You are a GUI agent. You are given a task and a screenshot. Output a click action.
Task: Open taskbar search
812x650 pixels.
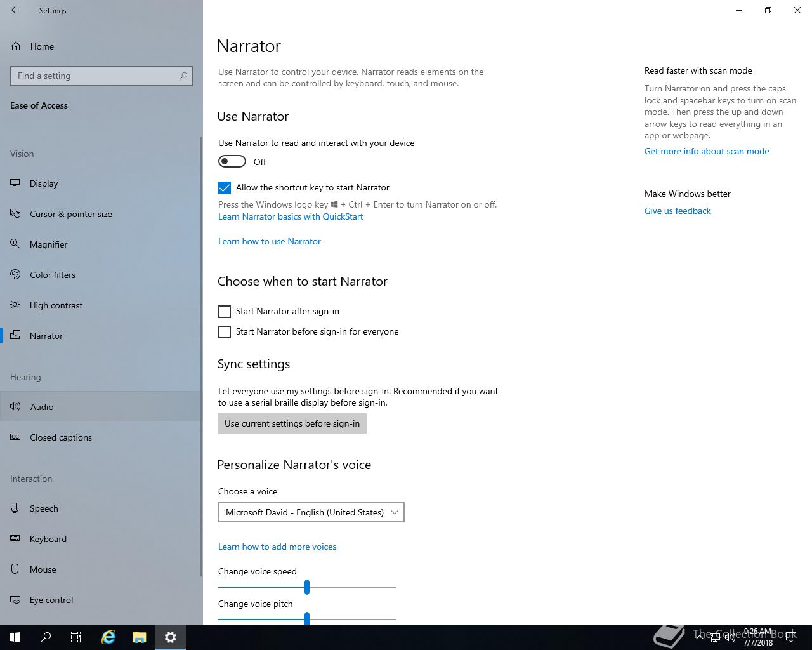[x=46, y=637]
